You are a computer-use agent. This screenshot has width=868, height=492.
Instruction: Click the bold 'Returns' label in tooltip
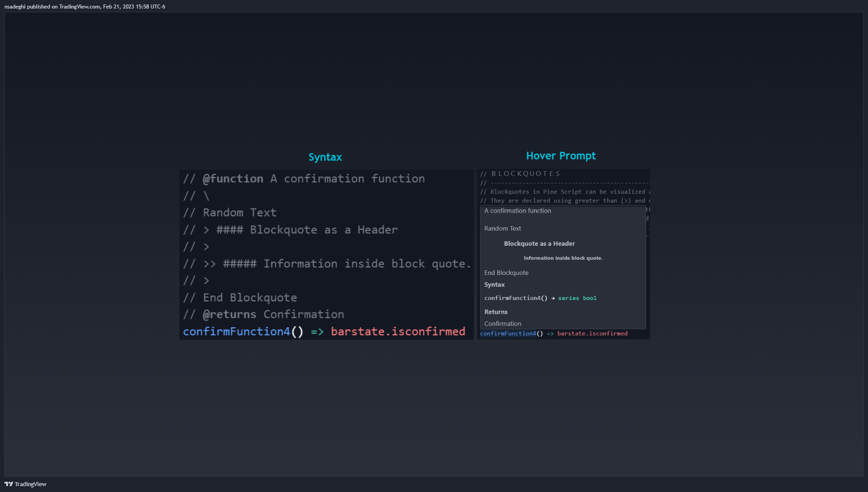[496, 312]
